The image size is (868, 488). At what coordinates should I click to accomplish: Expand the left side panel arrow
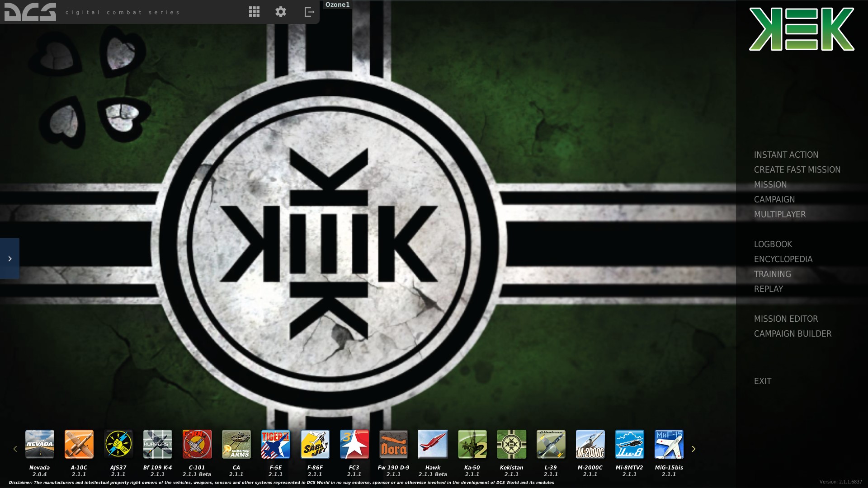pos(9,258)
